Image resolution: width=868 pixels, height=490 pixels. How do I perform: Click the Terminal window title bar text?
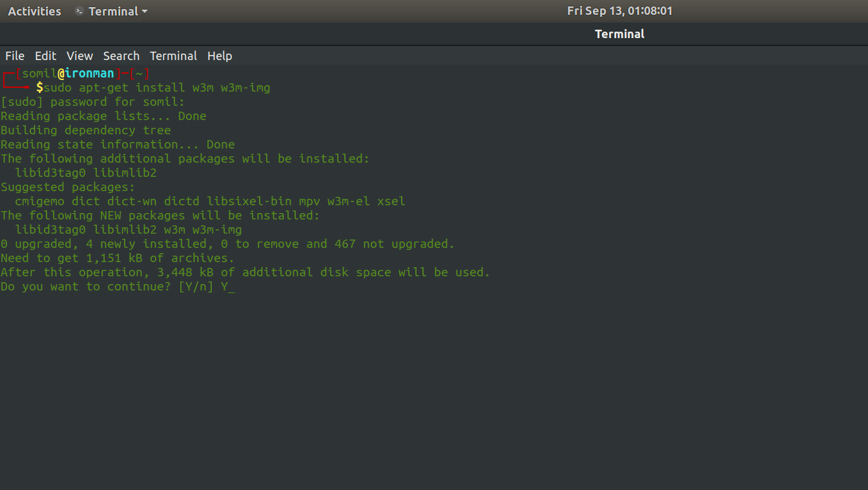(619, 34)
